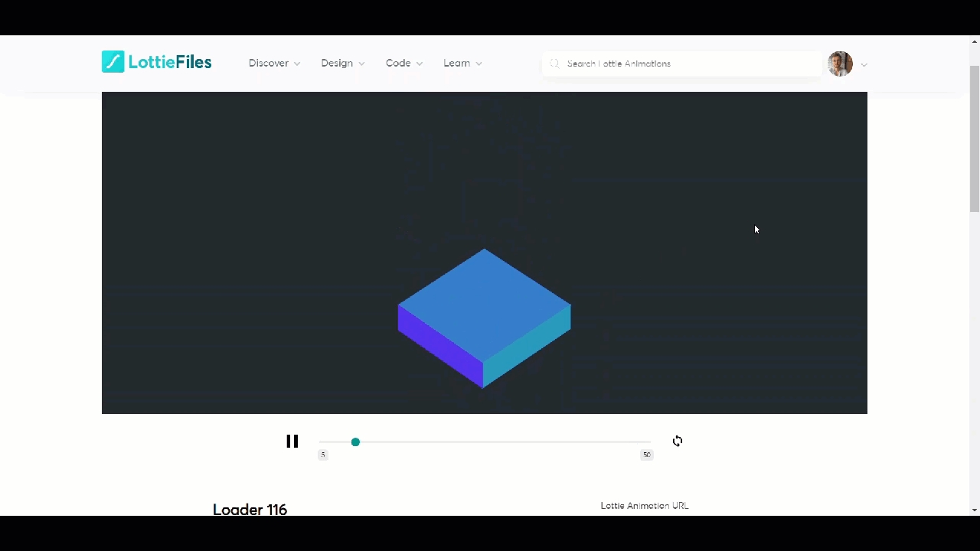The image size is (980, 551).
Task: Expand the Code dropdown menu
Action: click(403, 64)
